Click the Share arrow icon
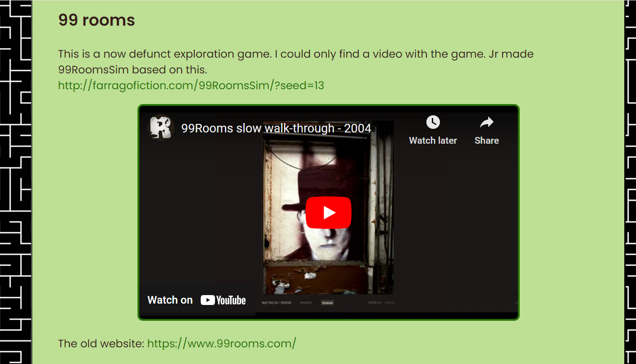The image size is (636, 364). (487, 122)
